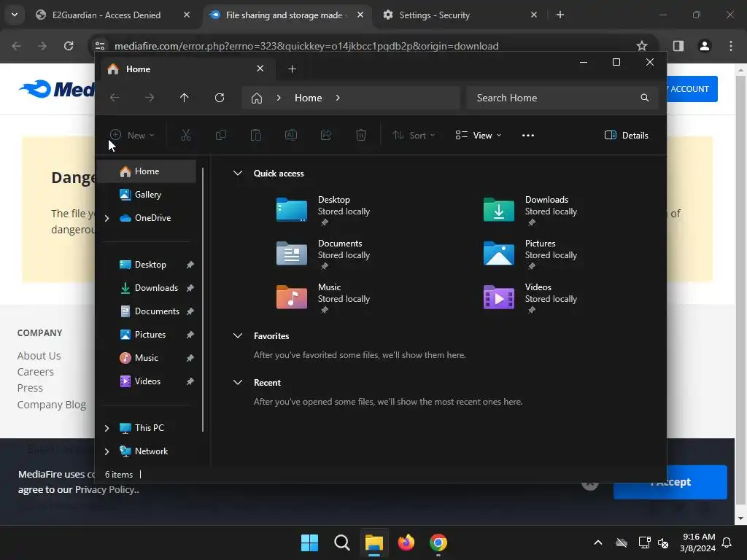Click the home icon in address bar
Screen dimensions: 747x560
click(257, 98)
